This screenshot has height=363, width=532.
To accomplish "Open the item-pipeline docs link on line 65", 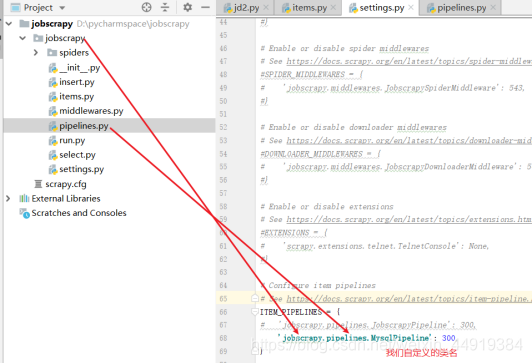I will (409, 299).
